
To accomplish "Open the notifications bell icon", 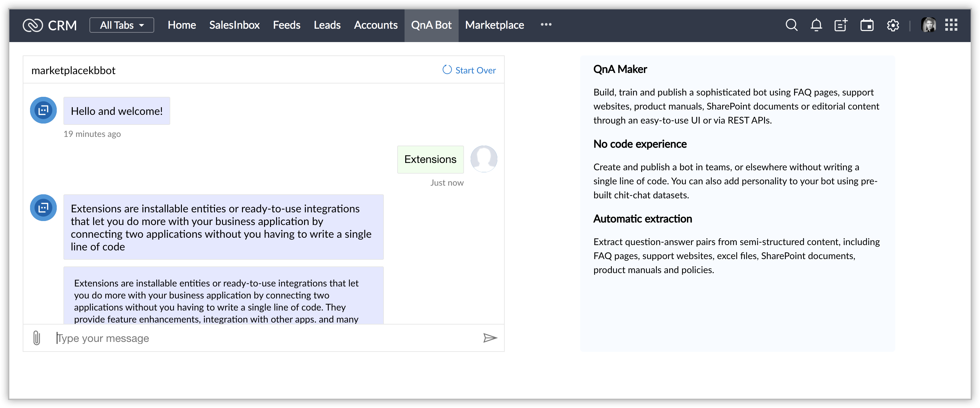I will pos(816,25).
